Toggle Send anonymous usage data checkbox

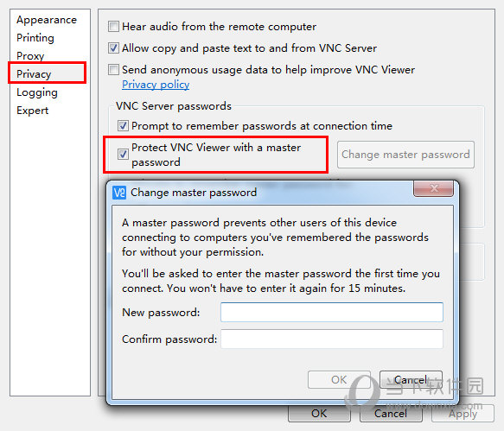pyautogui.click(x=113, y=70)
